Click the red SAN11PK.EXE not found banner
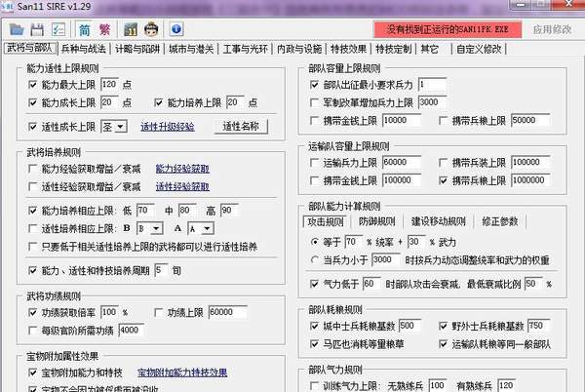Viewport: 585px width, 392px height. (448, 29)
